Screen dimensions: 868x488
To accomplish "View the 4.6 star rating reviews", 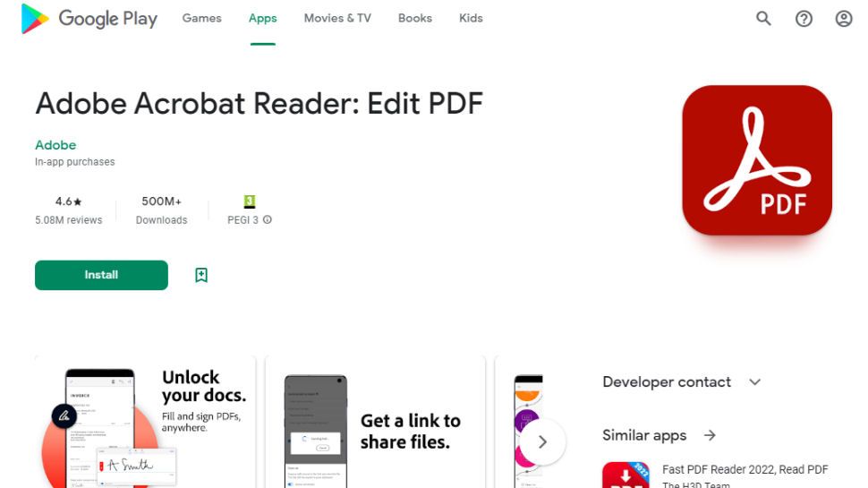I will (x=69, y=210).
